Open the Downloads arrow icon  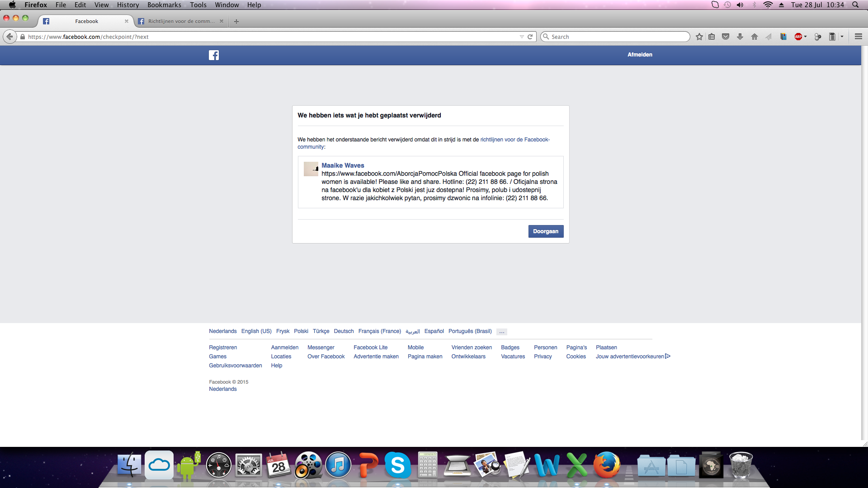(x=740, y=37)
